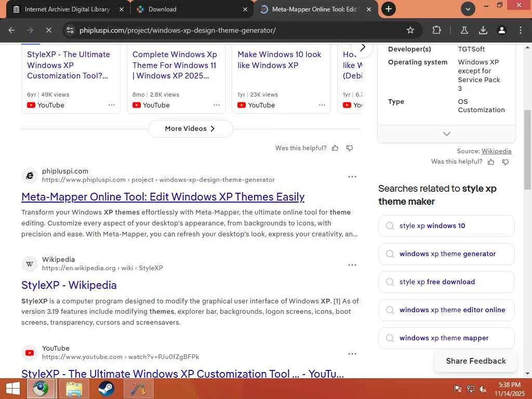The height and width of the screenshot is (399, 532).
Task: Open options for the Complete Windows Xp Theme video card
Action: click(217, 105)
